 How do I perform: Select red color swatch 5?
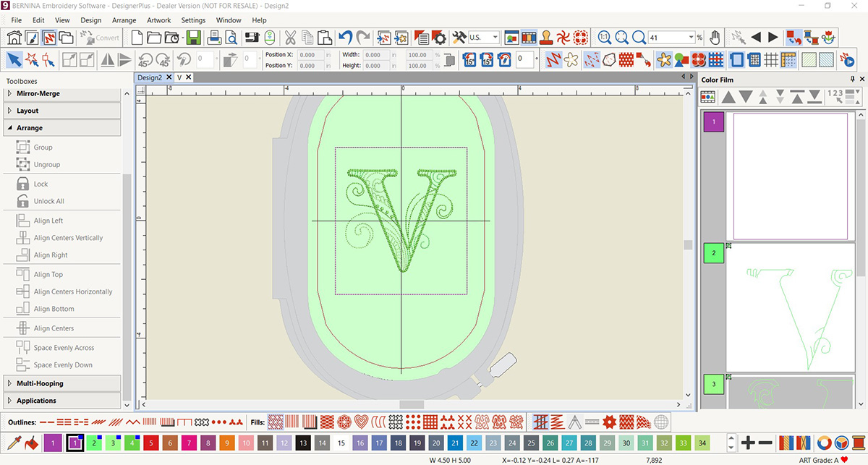coord(150,442)
